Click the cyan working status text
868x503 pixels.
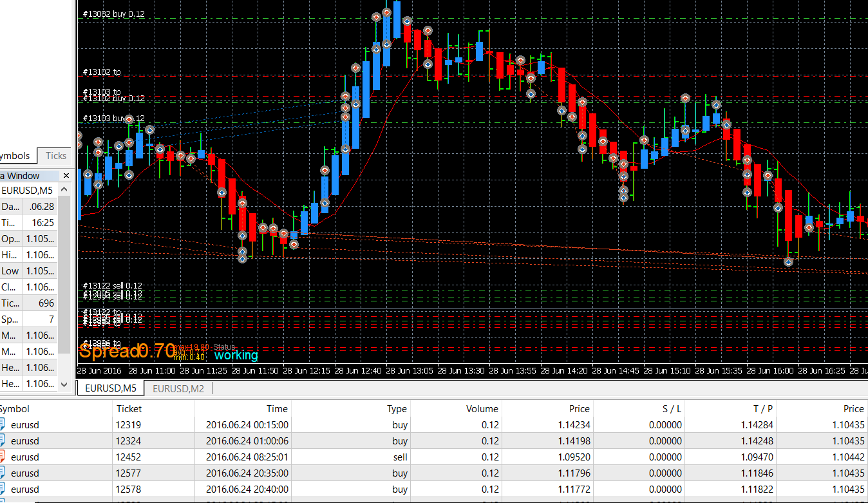(236, 356)
